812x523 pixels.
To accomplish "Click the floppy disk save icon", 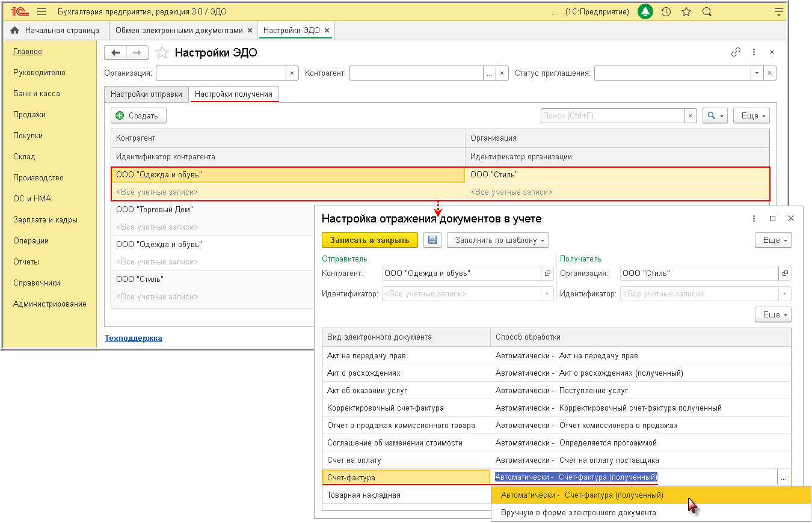I will click(432, 240).
